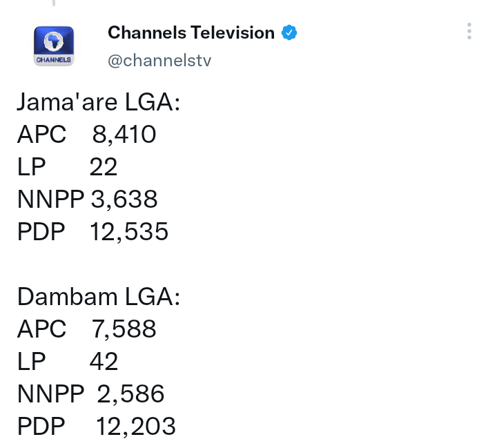Open the Channels Television profile avatar

click(54, 46)
